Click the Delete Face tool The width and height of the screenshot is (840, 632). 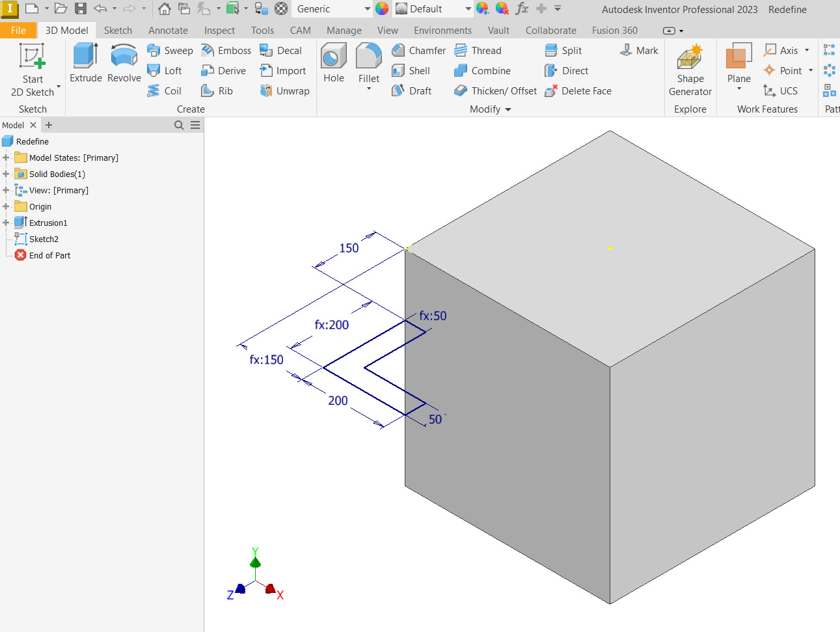point(578,91)
